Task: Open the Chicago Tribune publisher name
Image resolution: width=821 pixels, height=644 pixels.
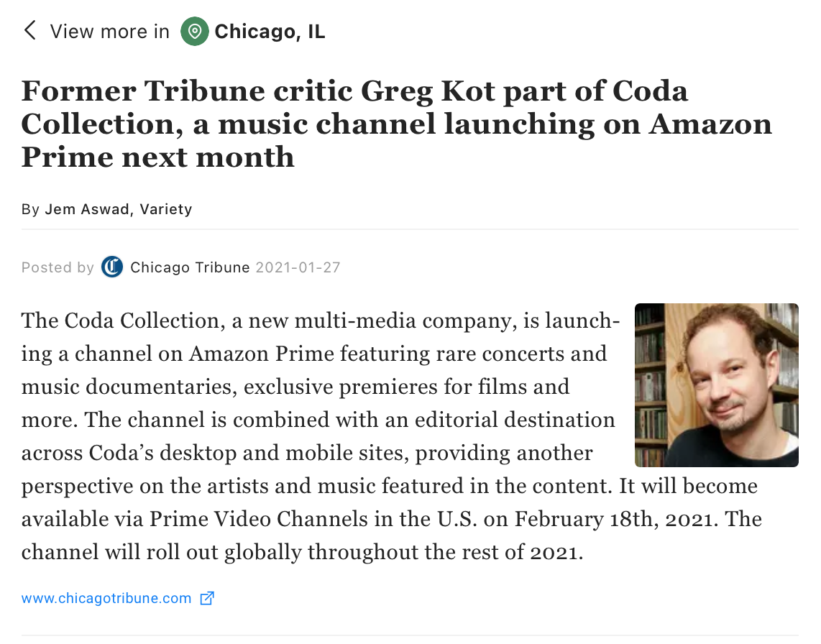Action: pyautogui.click(x=190, y=267)
